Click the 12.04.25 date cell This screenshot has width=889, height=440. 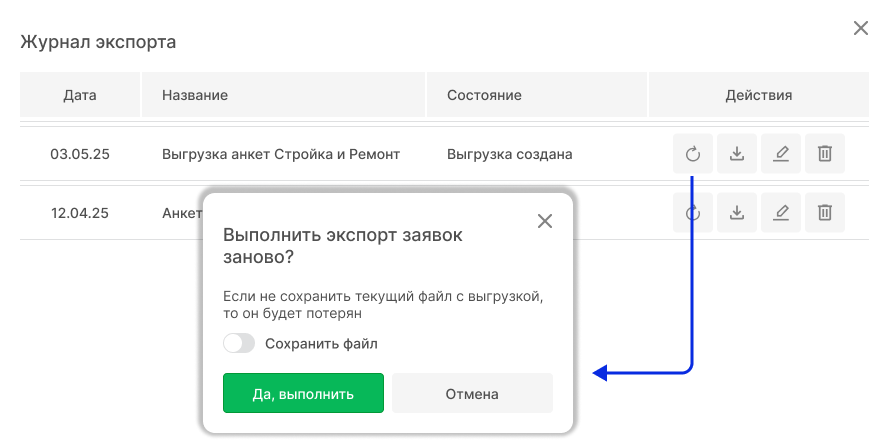click(79, 212)
